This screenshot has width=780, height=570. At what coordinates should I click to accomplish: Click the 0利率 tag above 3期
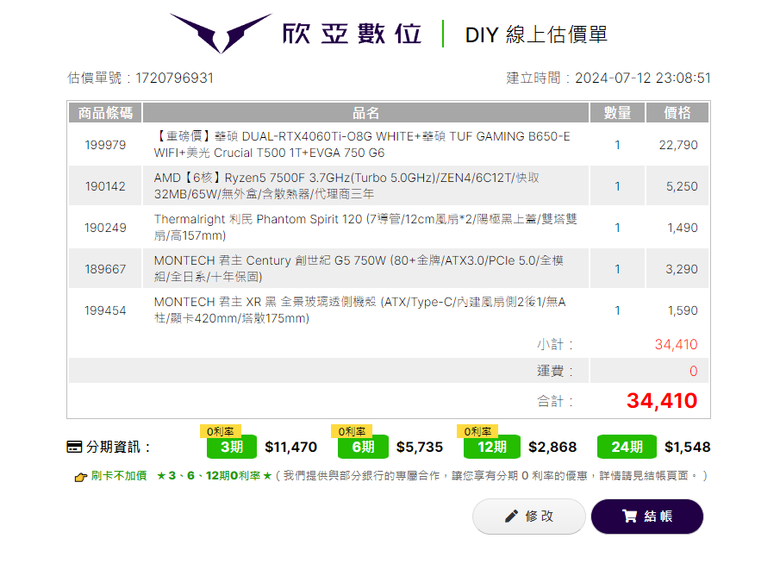tap(220, 431)
